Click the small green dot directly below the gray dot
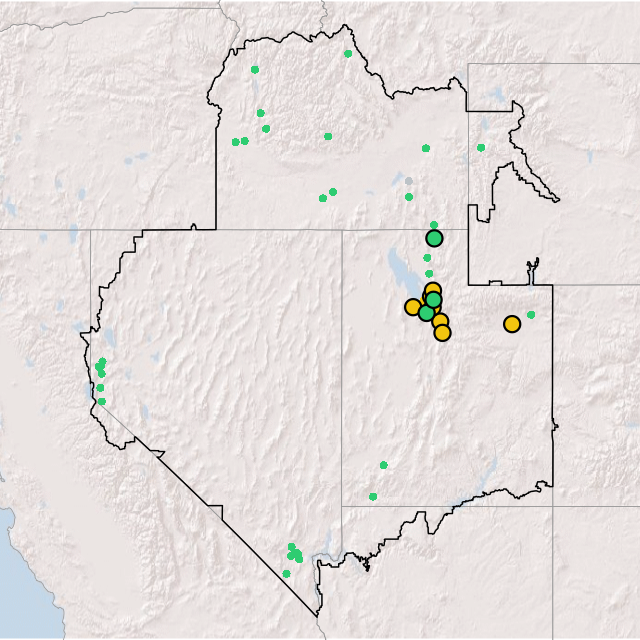 (x=409, y=197)
